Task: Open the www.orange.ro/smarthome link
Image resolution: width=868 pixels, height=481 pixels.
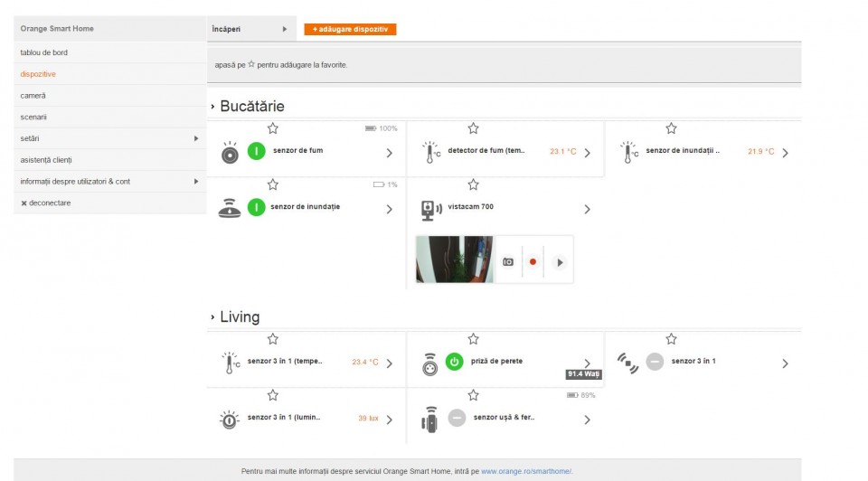Action: point(526,472)
